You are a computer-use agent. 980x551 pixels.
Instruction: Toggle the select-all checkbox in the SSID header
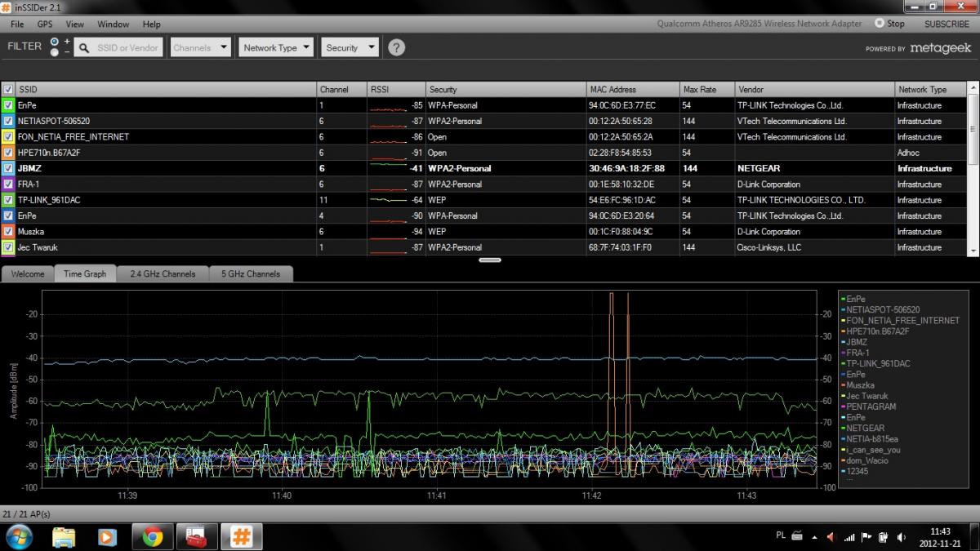(8, 89)
